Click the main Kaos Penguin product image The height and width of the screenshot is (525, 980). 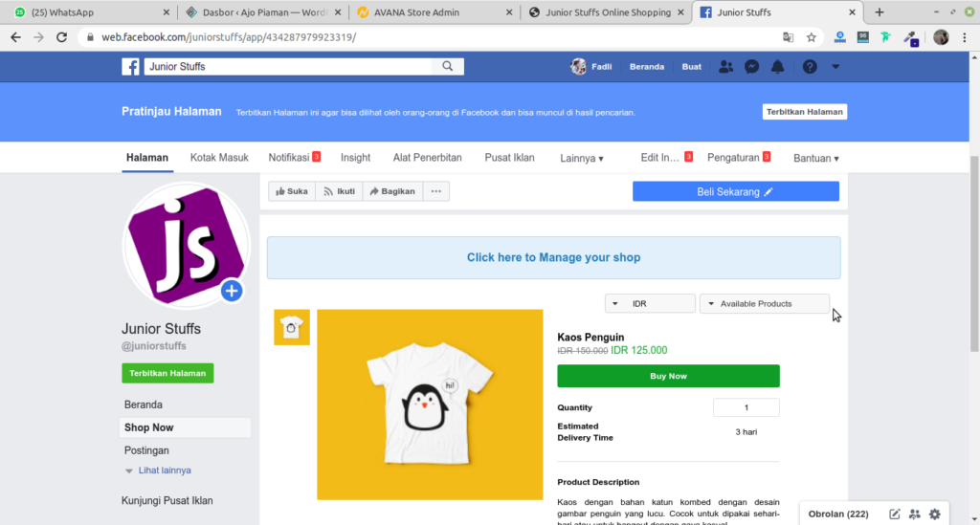[430, 405]
